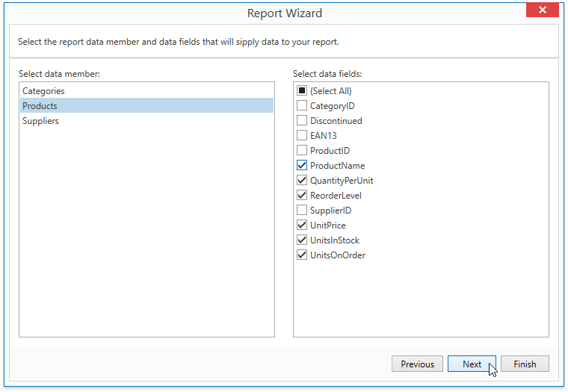This screenshot has height=392, width=568.
Task: Click empty area of data member list
Action: click(146, 231)
